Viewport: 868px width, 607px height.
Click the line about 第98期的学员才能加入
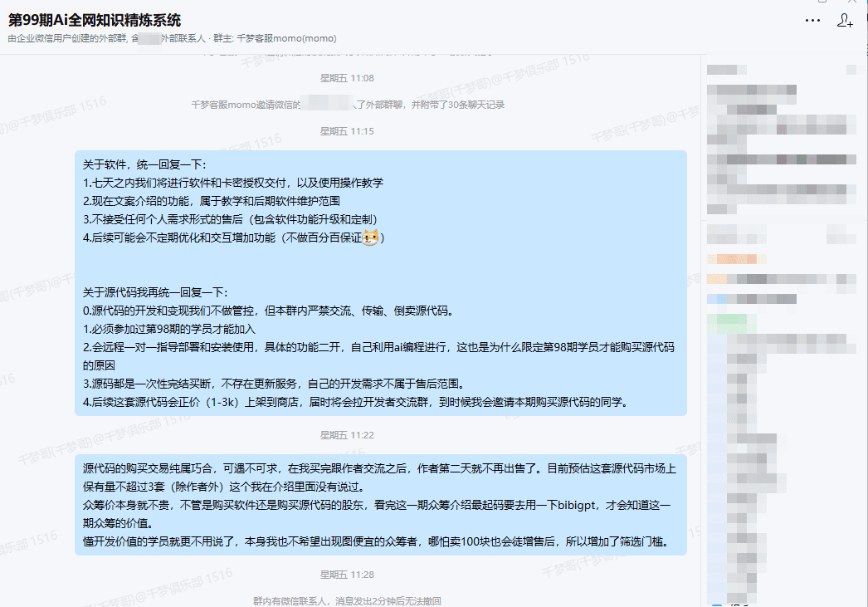169,329
